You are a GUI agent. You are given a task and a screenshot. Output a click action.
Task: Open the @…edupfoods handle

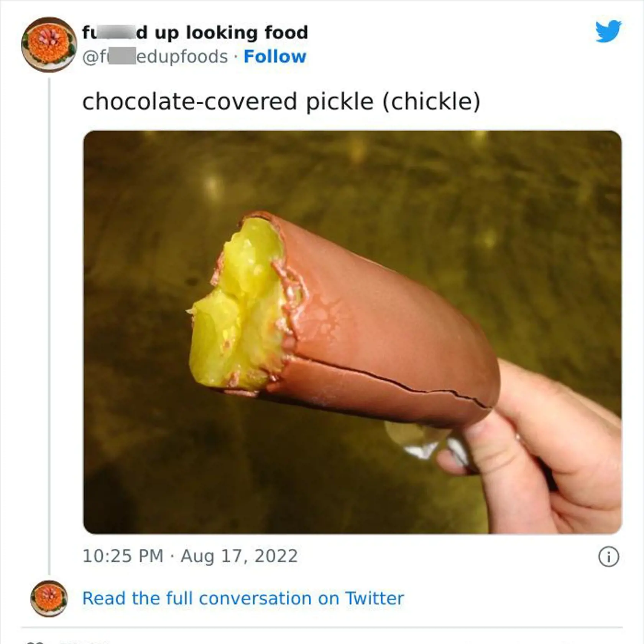click(155, 57)
